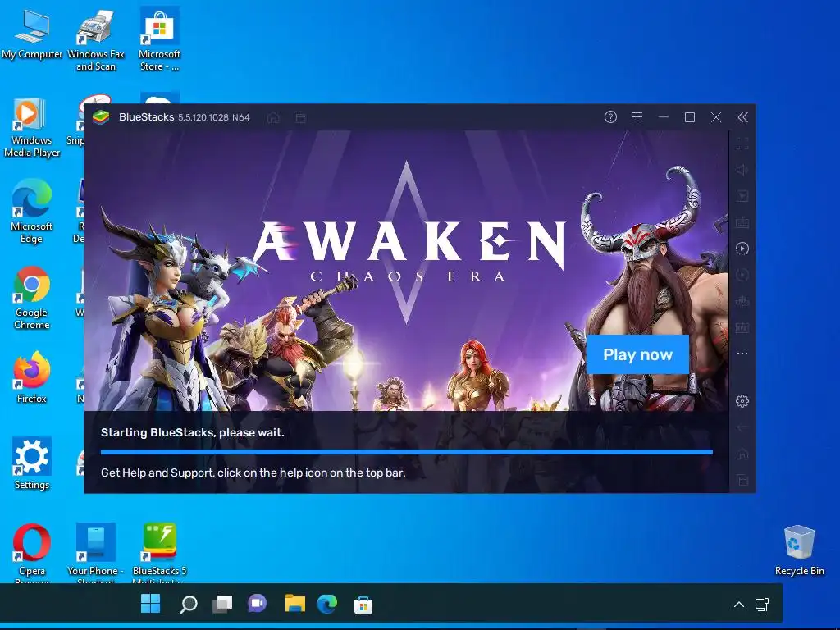Screen dimensions: 840x630
Task: Select the Settings desktop shortcut
Action: tap(32, 463)
